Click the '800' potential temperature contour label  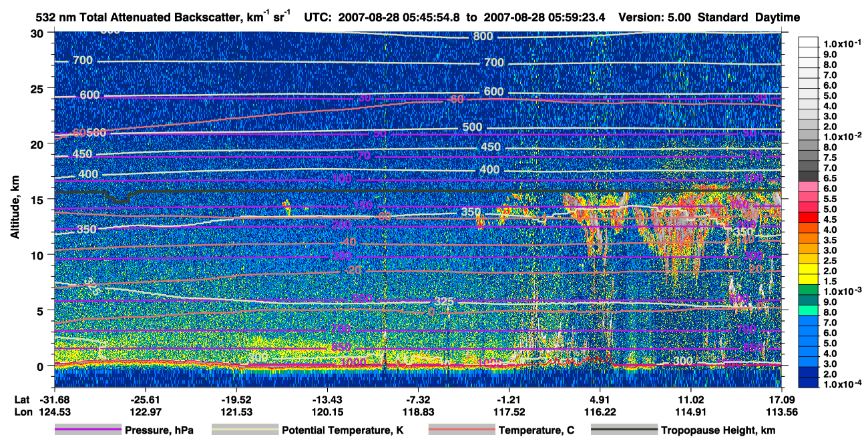point(483,36)
